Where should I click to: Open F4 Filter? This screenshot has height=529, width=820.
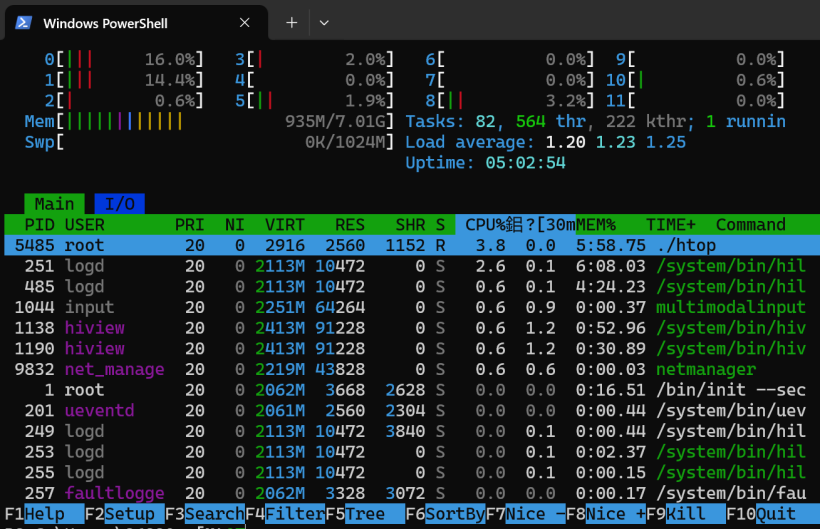click(x=285, y=514)
